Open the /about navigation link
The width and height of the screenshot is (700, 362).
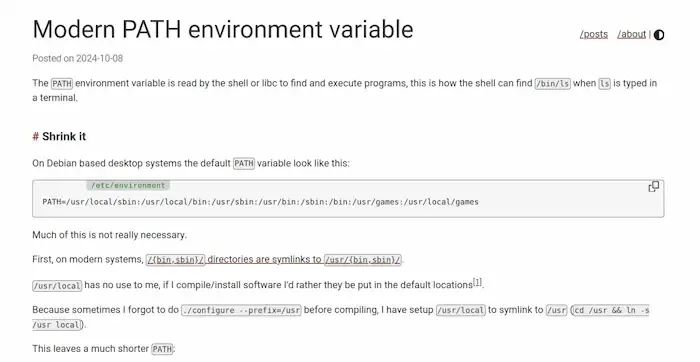[632, 34]
